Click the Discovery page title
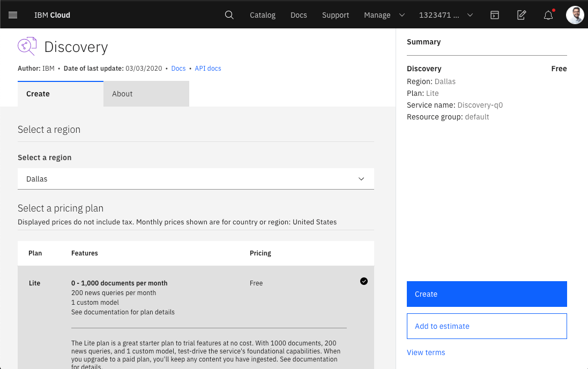 [x=76, y=47]
